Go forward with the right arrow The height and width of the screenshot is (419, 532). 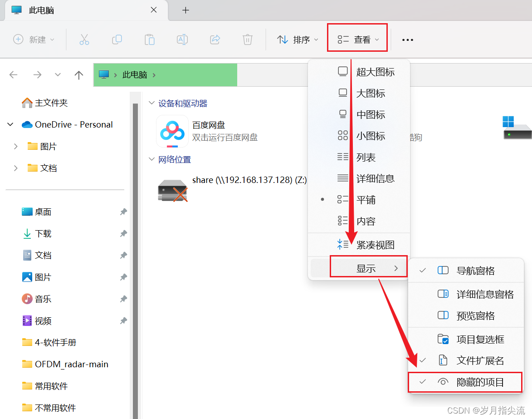click(37, 75)
